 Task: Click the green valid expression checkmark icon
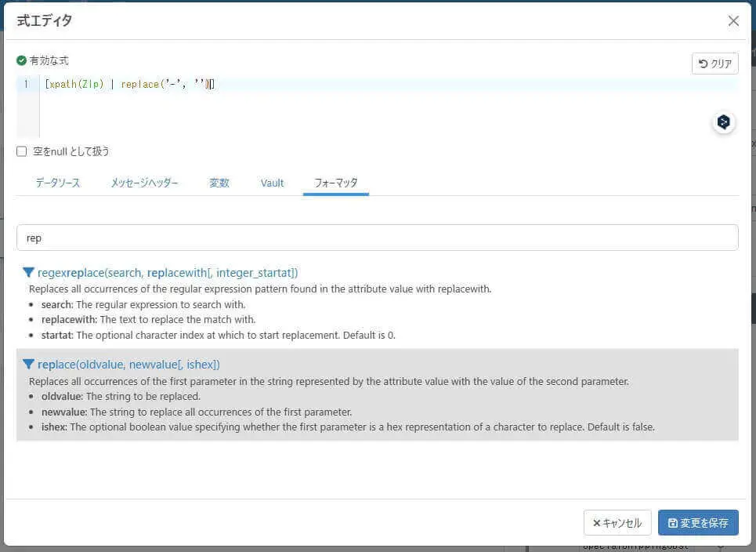[21, 60]
